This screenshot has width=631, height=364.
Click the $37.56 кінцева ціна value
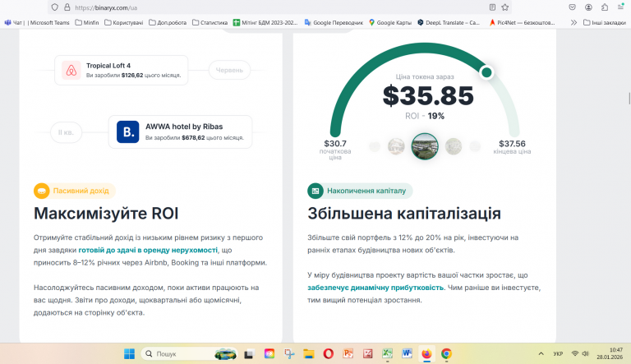coord(512,144)
